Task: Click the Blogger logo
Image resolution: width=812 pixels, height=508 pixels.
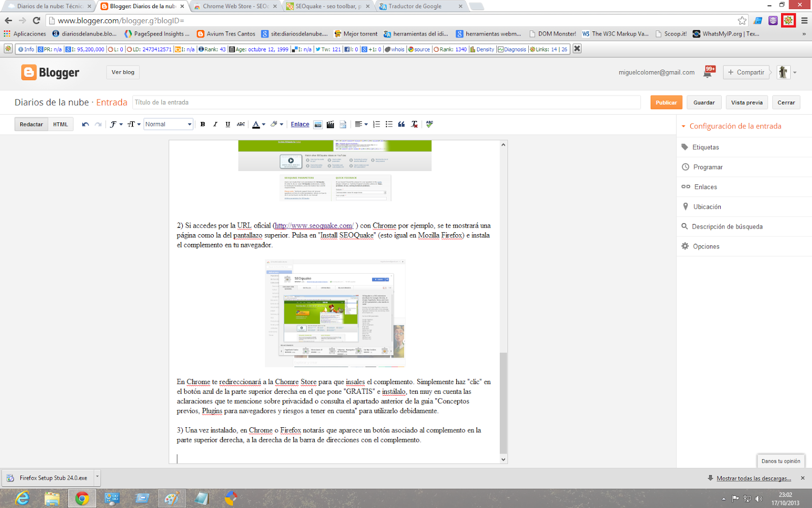Action: [x=50, y=73]
